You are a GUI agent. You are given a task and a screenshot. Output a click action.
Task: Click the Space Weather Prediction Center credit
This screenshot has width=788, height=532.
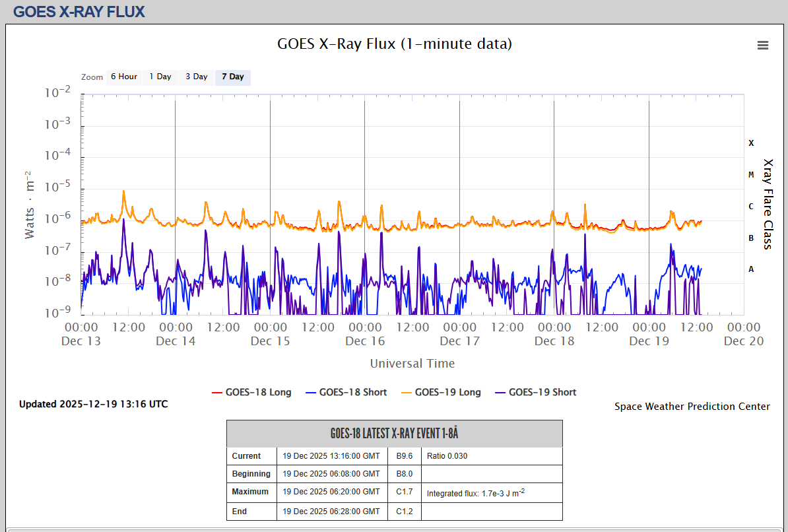[692, 407]
